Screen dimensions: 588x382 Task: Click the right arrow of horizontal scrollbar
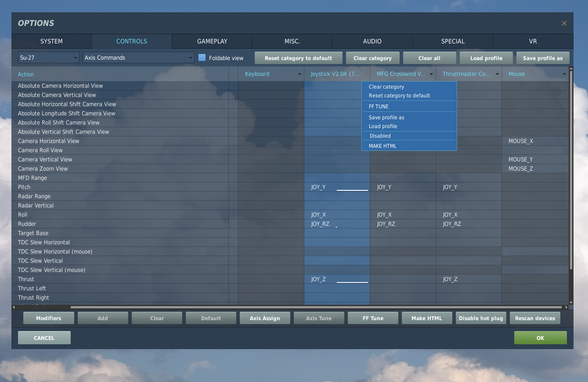coord(566,307)
